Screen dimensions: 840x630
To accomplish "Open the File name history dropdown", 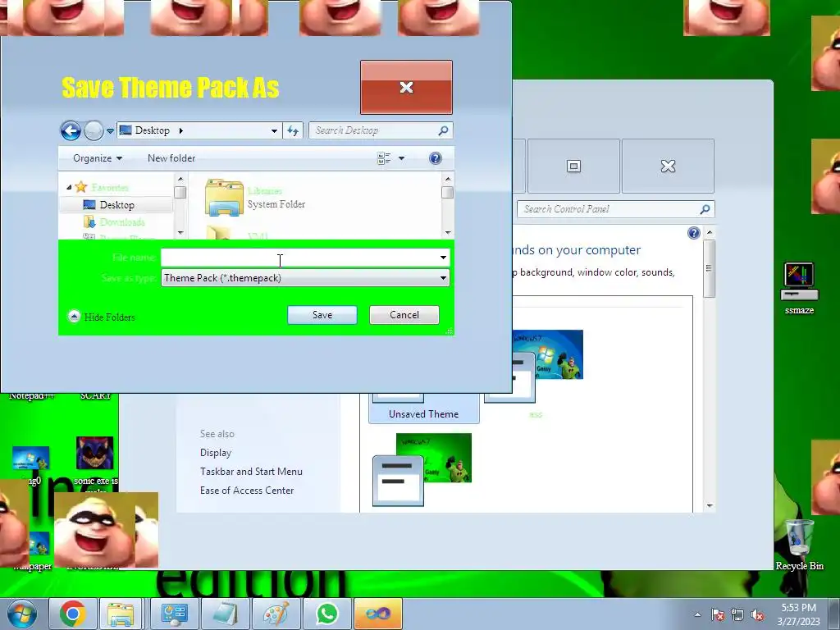I will pos(443,258).
